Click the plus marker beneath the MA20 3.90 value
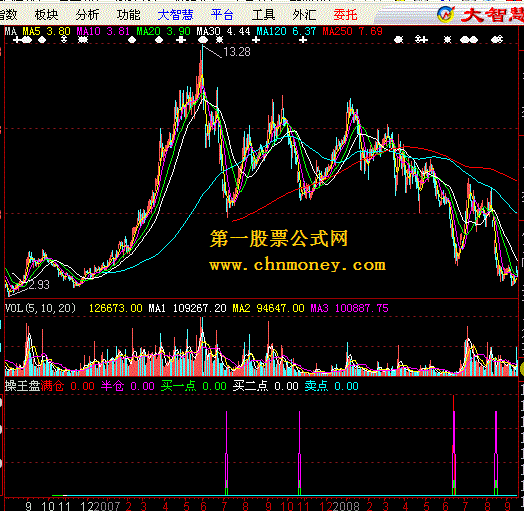Viewport: 524px width, 511px height. tap(181, 40)
